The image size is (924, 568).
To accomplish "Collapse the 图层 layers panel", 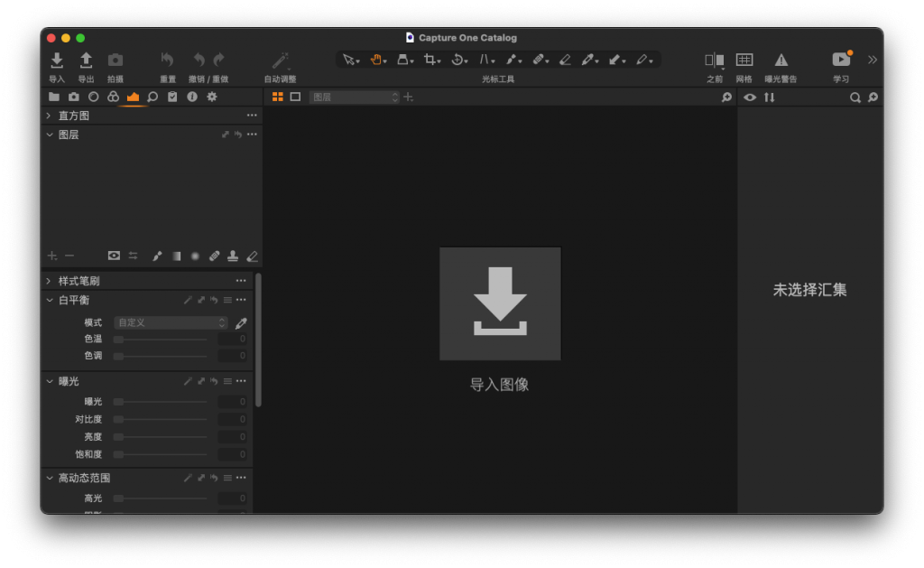I will (x=49, y=135).
